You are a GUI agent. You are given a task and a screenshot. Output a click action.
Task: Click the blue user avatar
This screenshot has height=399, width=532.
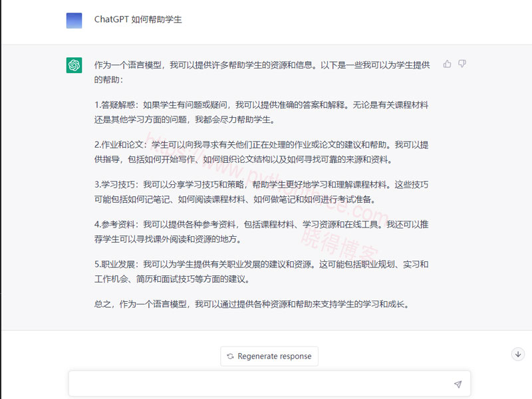74,21
